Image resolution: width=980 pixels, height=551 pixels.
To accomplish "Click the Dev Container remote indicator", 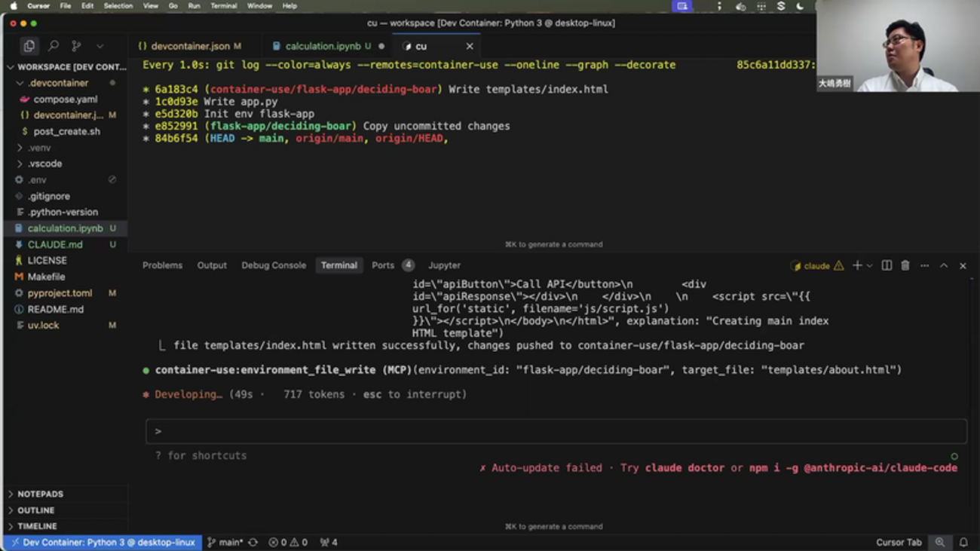I will point(103,543).
